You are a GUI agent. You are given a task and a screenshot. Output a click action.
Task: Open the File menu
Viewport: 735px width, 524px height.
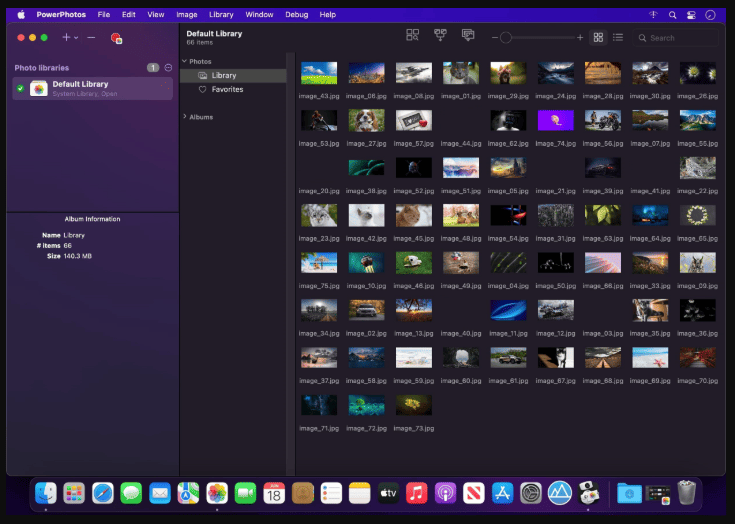click(x=104, y=15)
